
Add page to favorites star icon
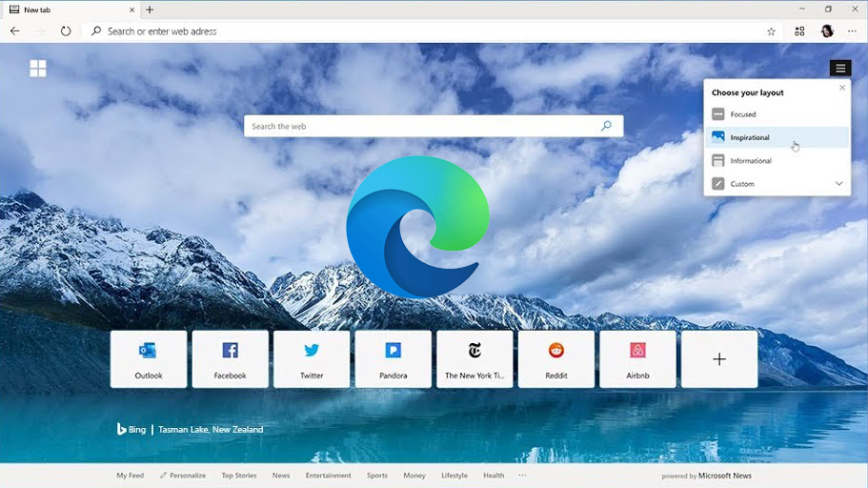point(771,31)
